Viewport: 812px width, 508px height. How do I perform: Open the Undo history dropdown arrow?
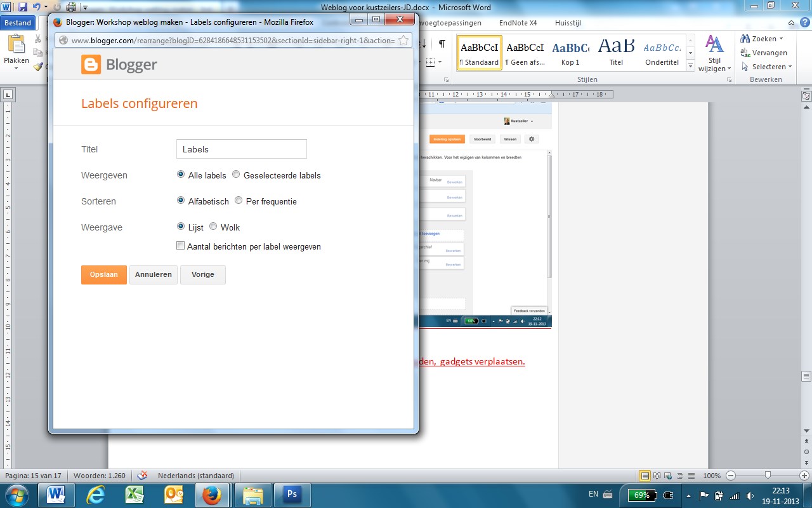pos(46,8)
